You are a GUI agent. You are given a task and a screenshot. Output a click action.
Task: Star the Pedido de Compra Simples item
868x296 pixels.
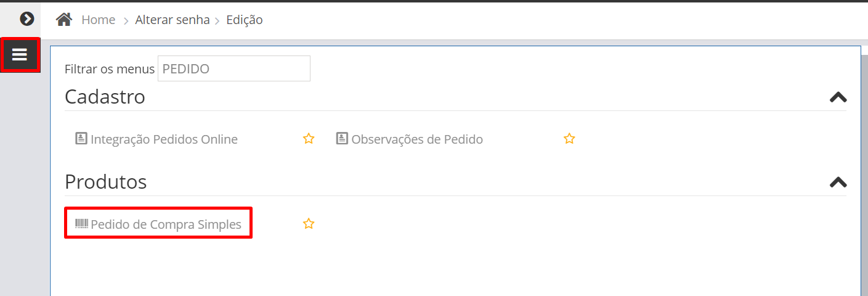pos(309,224)
